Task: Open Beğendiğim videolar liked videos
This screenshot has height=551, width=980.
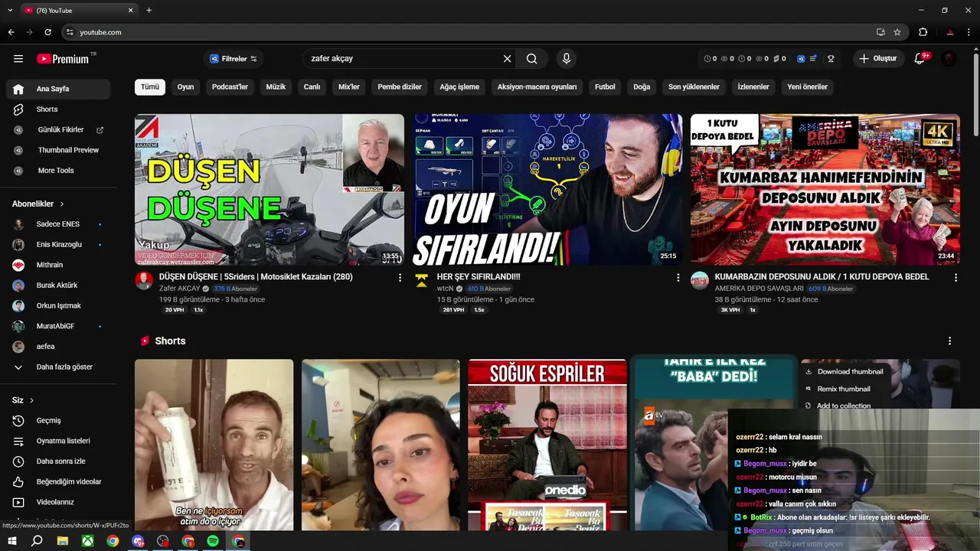Action: tap(58, 482)
